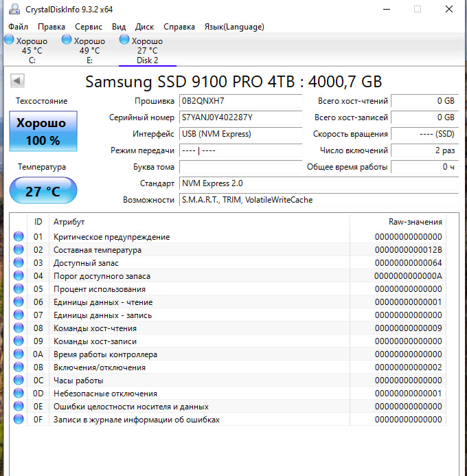Viewport: 467px width, 476px height.
Task: Click the standard field NVM Express 2.0
Action: point(319,183)
